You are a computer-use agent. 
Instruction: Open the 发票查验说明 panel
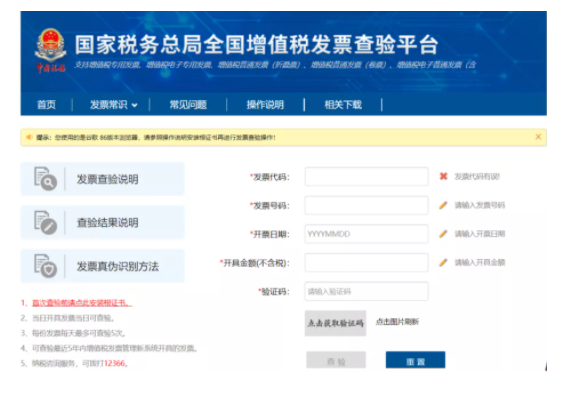102,179
